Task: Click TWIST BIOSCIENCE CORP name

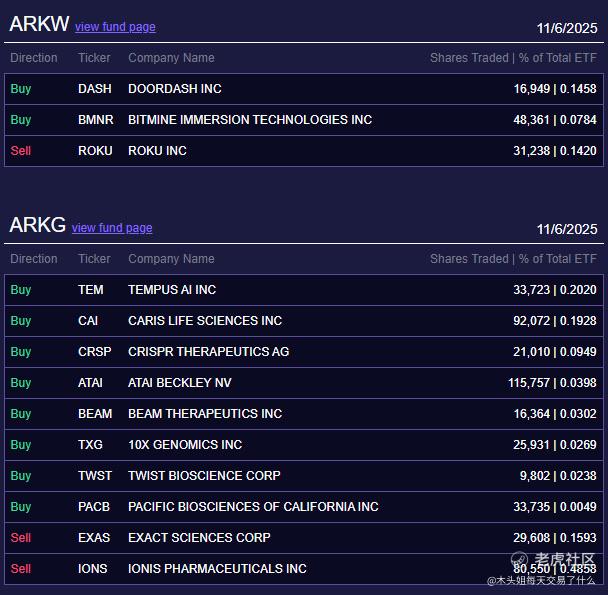Action: tap(204, 476)
